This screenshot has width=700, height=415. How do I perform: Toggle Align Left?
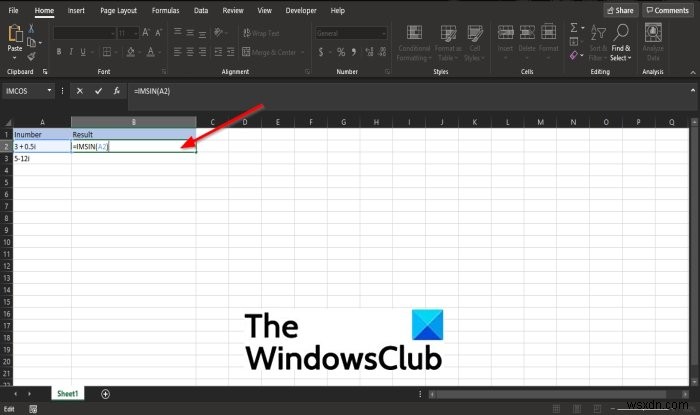click(178, 52)
